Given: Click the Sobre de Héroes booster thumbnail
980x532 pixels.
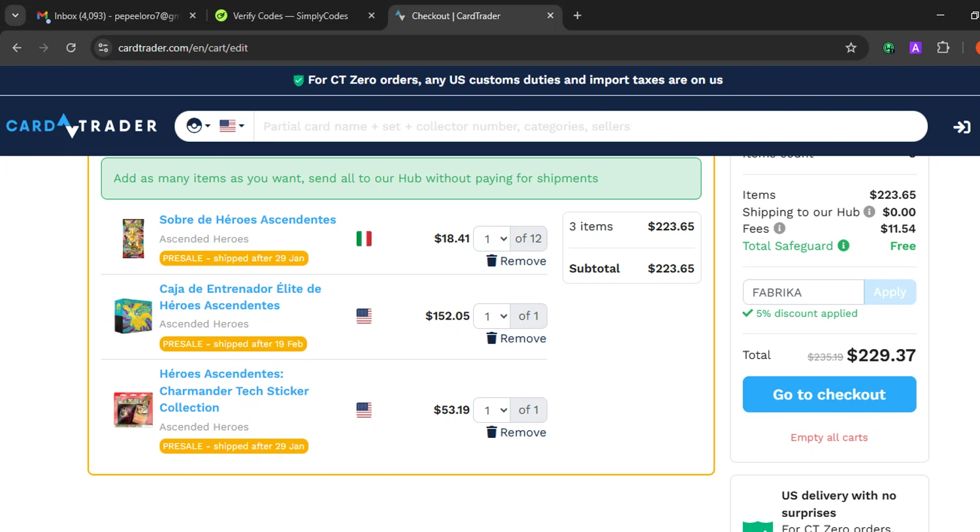Looking at the screenshot, I should click(x=133, y=239).
